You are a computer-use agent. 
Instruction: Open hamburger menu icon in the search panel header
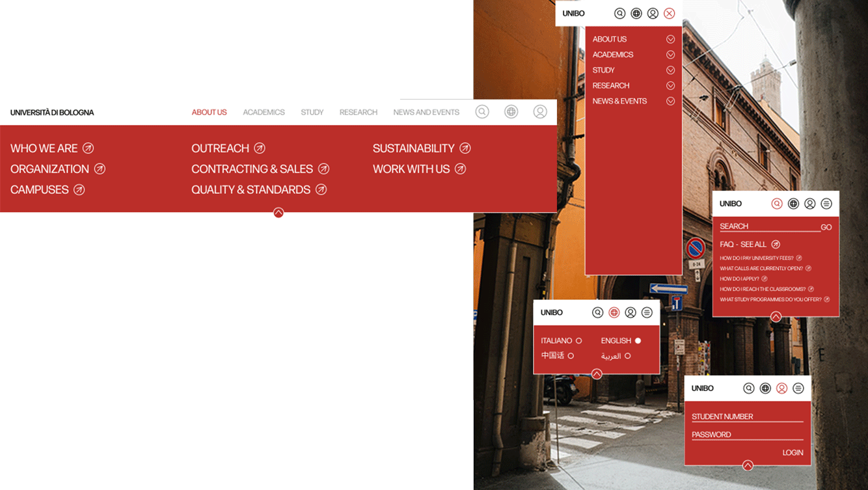[826, 204]
